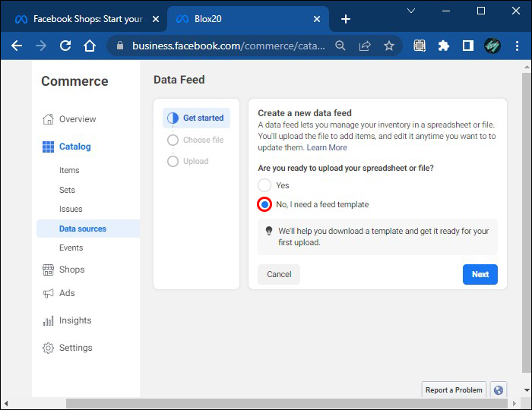Open browser extensions puzzle icon

[444, 46]
